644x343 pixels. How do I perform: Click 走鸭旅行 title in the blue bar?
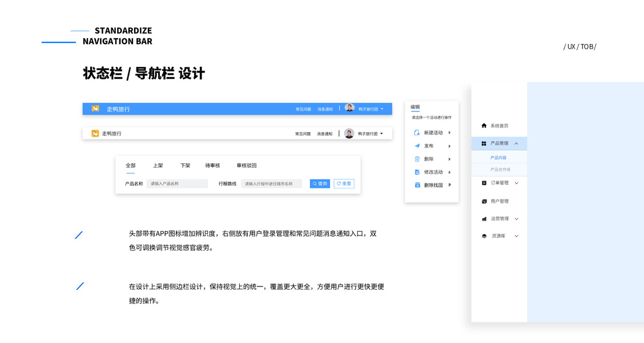(118, 109)
